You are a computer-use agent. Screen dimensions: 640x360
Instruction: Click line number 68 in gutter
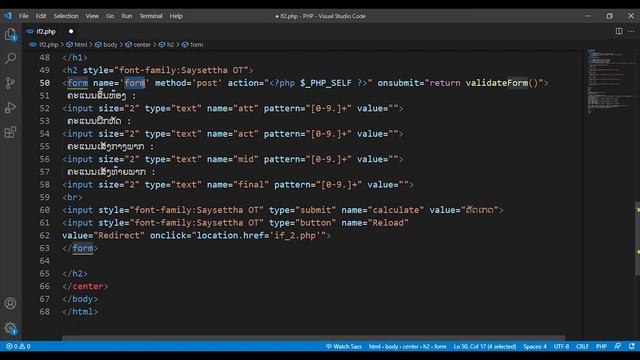pos(44,311)
